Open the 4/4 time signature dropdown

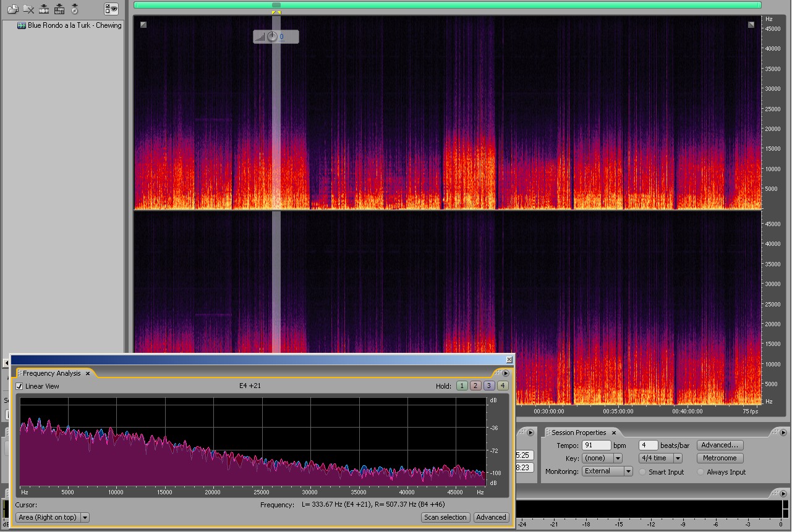point(660,458)
